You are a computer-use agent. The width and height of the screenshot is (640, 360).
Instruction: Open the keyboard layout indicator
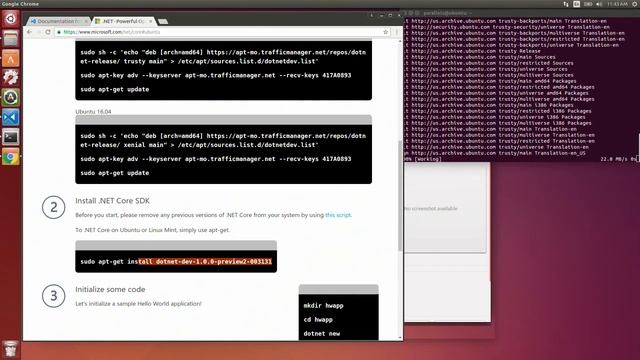pyautogui.click(x=576, y=4)
